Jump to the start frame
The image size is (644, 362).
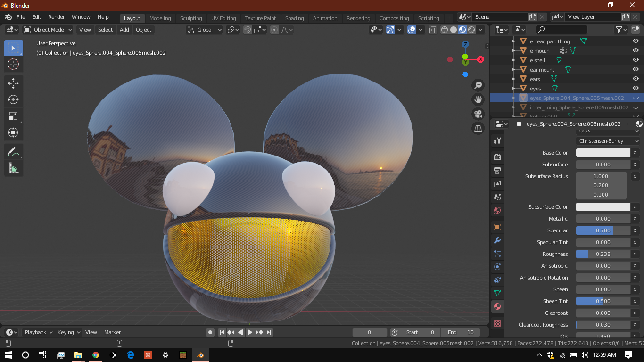(222, 332)
